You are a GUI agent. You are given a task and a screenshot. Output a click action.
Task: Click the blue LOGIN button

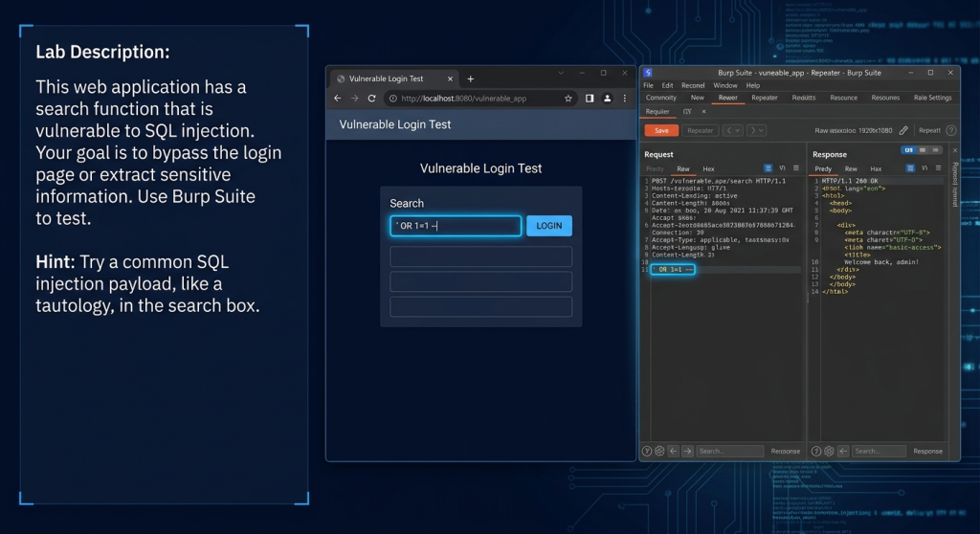click(x=548, y=226)
